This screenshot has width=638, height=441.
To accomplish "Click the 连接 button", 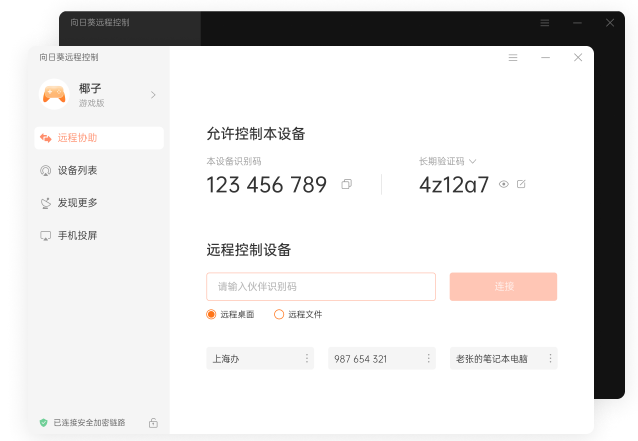I will [503, 286].
